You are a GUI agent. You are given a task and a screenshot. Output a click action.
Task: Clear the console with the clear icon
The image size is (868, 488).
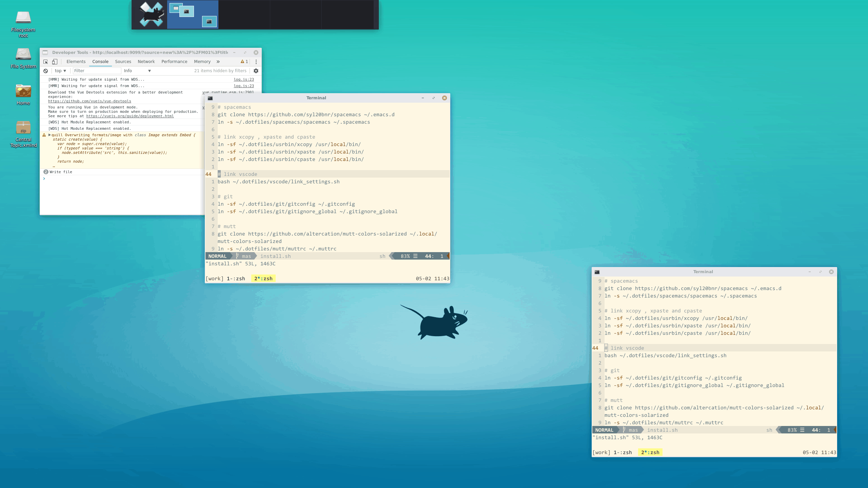coord(45,71)
